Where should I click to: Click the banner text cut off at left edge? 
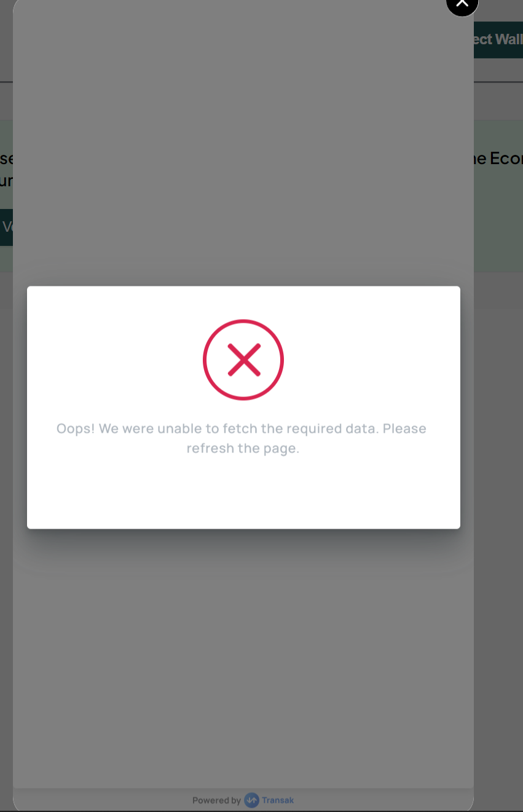click(6, 170)
